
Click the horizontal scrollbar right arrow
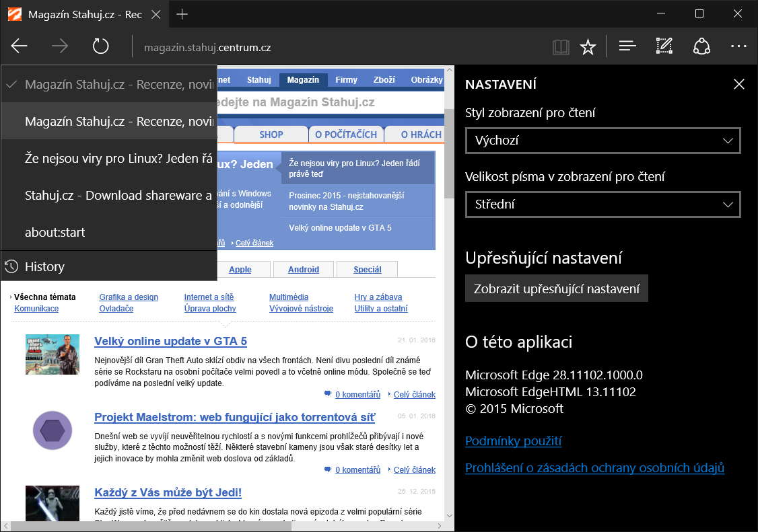click(x=439, y=526)
